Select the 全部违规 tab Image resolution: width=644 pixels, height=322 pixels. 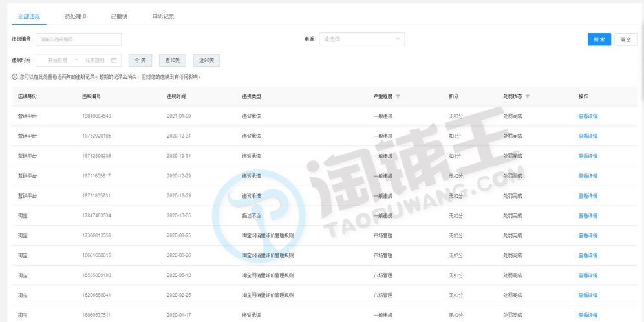coord(29,16)
